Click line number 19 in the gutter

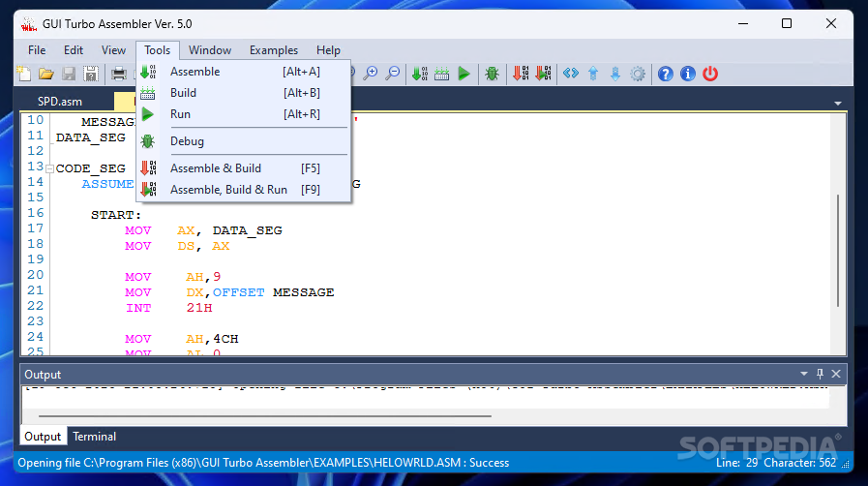click(36, 259)
